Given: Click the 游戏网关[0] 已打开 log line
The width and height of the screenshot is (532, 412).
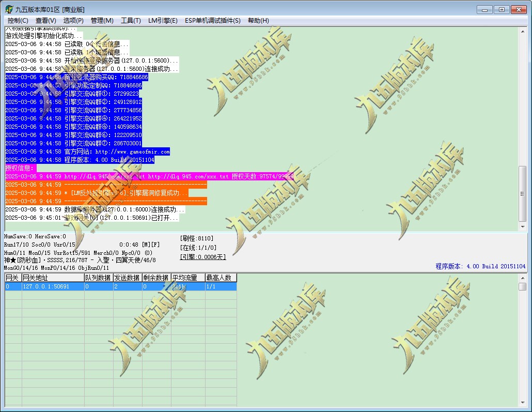Looking at the screenshot, I should click(x=92, y=218).
